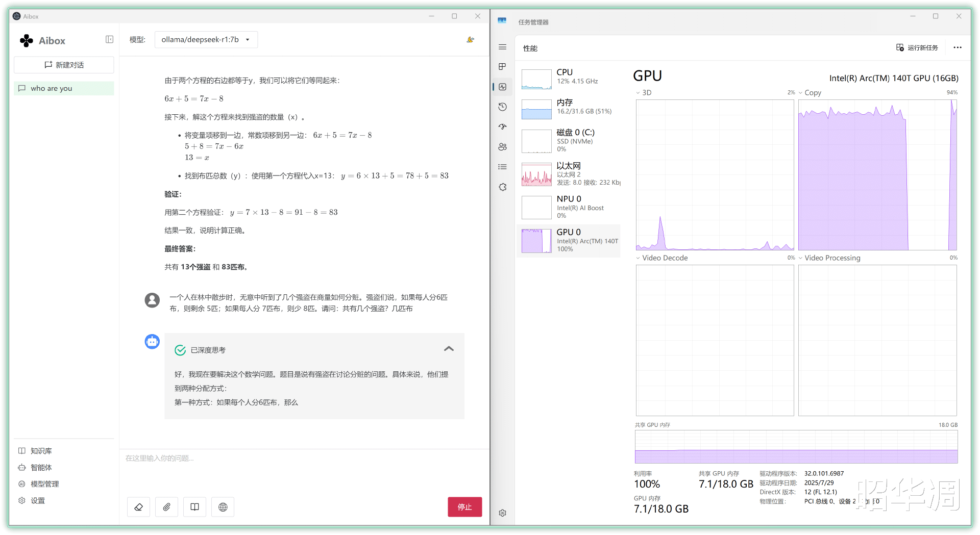
Task: Select NPU 0 in the performance list
Action: (x=570, y=207)
